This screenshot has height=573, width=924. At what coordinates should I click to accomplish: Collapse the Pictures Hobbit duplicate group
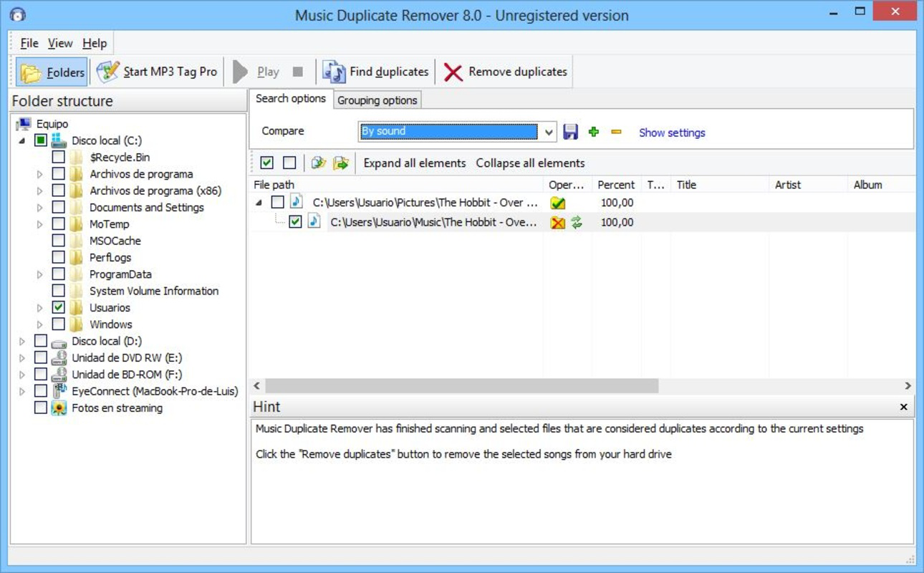[x=259, y=203]
